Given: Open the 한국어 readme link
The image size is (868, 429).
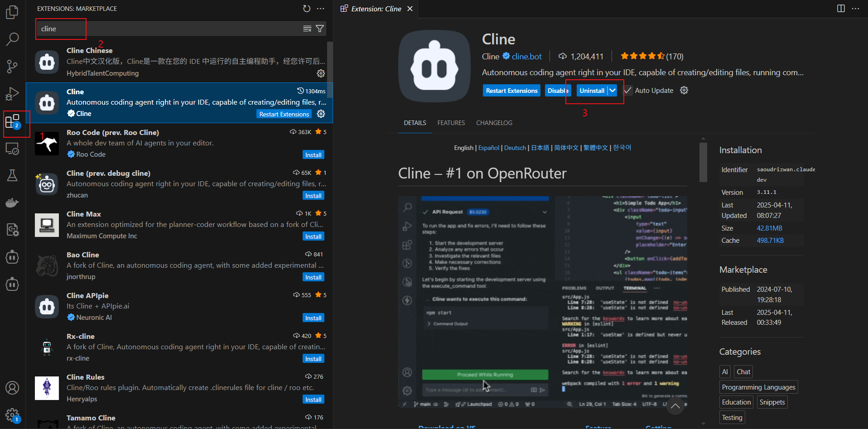Looking at the screenshot, I should point(622,148).
